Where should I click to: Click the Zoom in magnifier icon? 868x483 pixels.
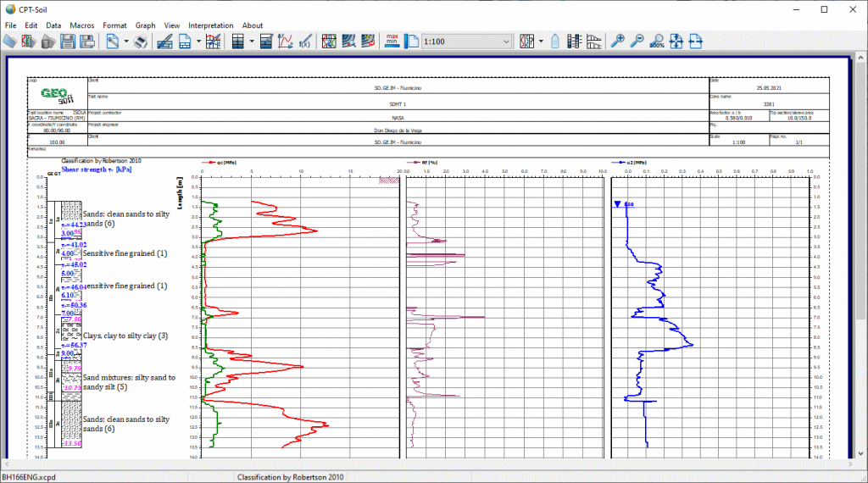coord(619,41)
